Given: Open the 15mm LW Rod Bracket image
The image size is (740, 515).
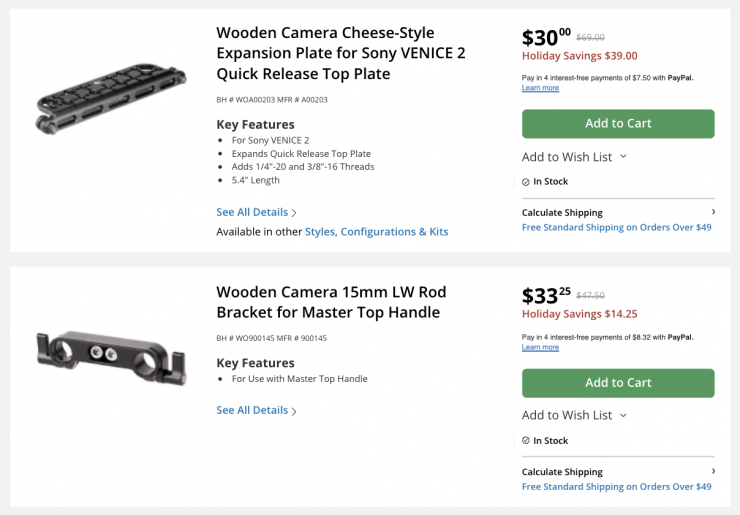Looking at the screenshot, I should [x=110, y=358].
